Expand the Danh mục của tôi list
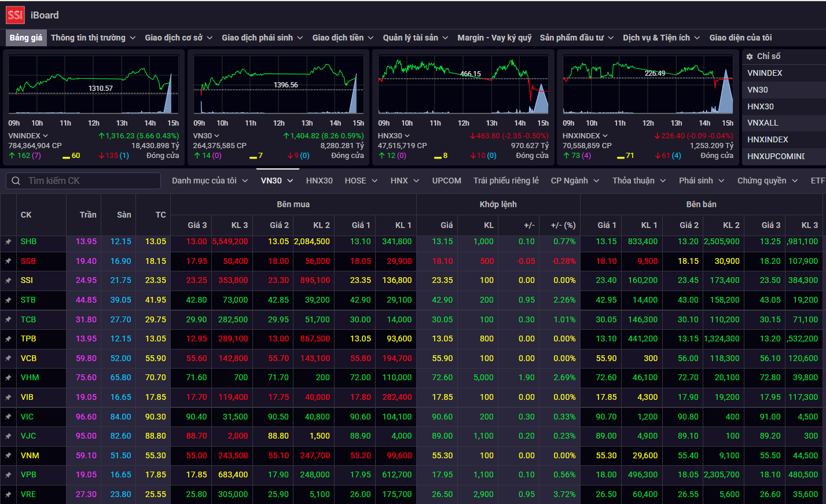 (x=210, y=181)
